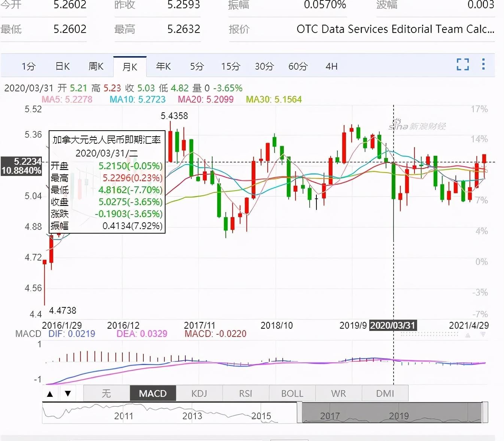Viewport: 504px width, 441px height.
Task: Click the 振幅 0.0570% value
Action: [x=325, y=4]
